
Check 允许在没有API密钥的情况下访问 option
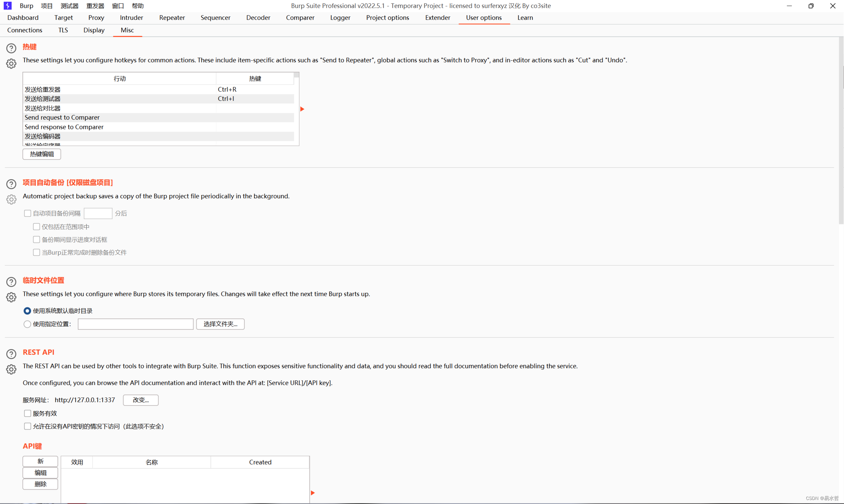[28, 426]
